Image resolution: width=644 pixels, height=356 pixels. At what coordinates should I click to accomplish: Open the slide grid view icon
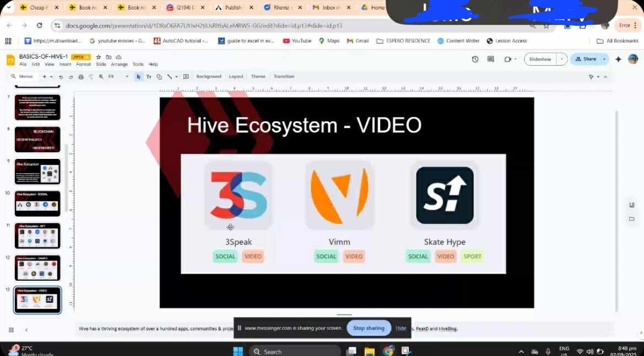click(x=11, y=330)
